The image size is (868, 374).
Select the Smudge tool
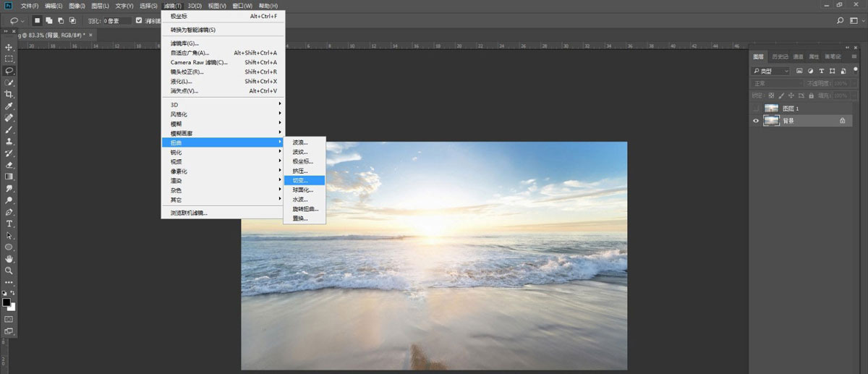pos(9,188)
